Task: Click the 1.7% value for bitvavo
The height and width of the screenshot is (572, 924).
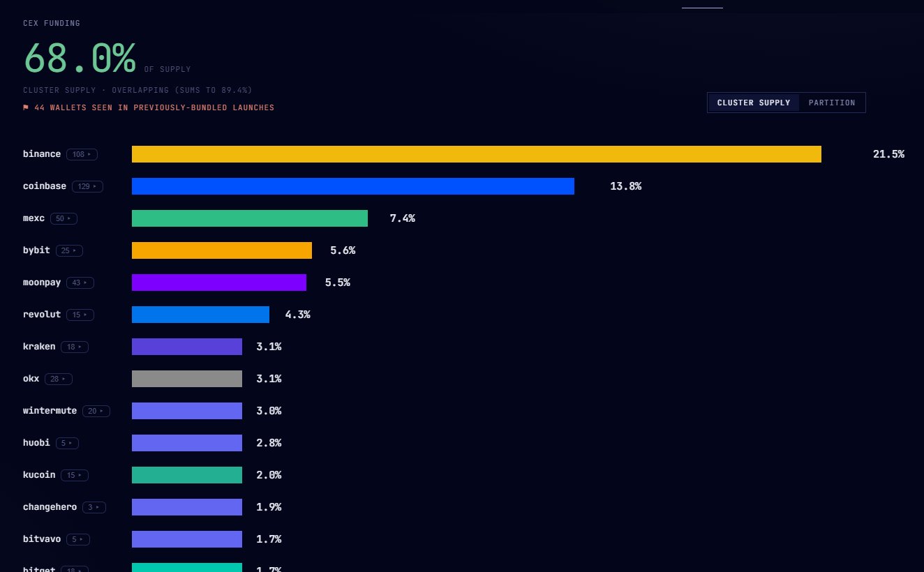Action: click(x=269, y=539)
